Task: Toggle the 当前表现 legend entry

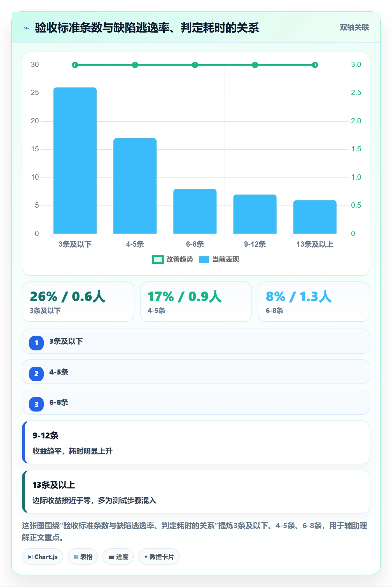Action: (219, 260)
